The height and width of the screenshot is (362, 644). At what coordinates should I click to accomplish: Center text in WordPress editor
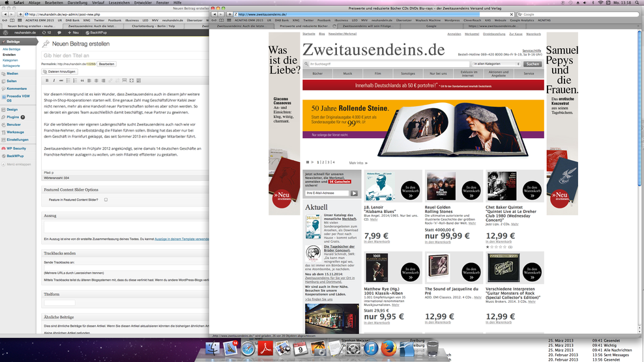click(x=96, y=81)
